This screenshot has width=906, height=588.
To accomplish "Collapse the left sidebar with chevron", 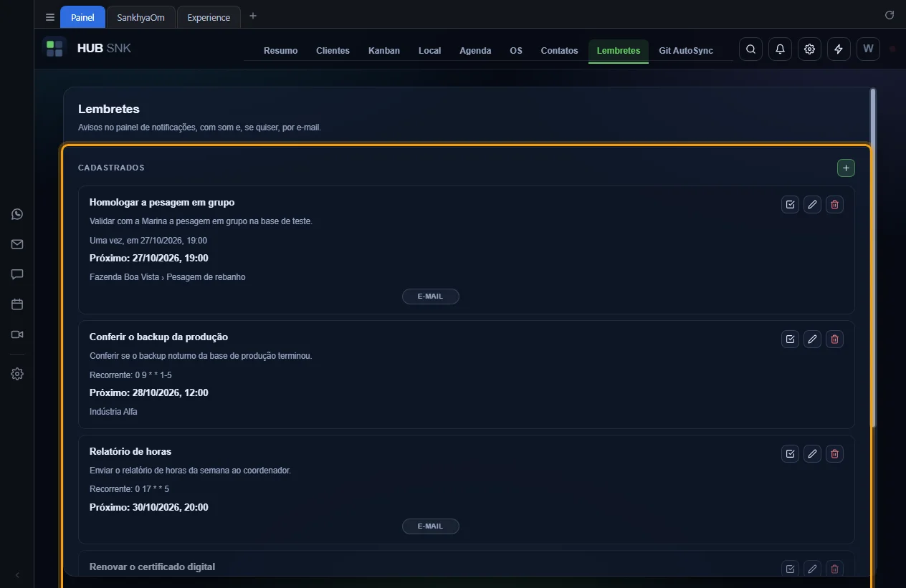I will (17, 574).
